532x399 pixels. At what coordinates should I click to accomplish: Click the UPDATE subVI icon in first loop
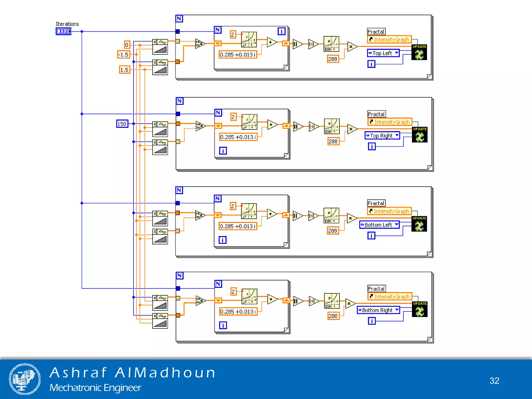[x=419, y=52]
